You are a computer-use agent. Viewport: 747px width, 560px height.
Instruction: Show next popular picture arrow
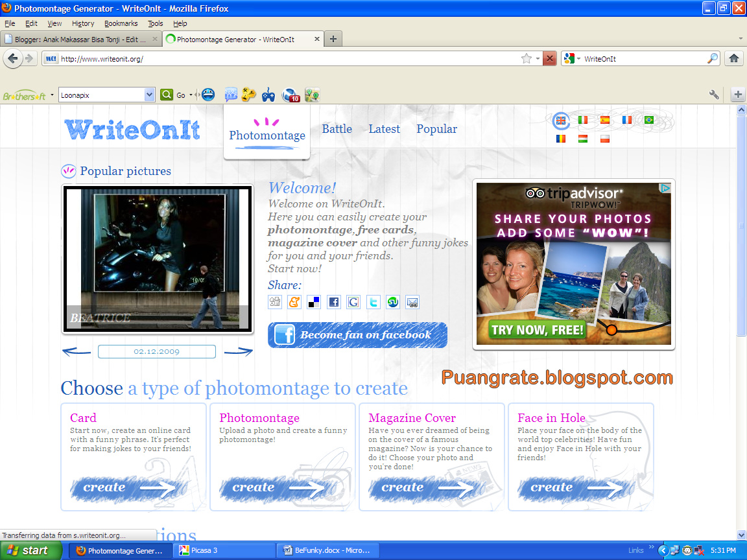pos(238,352)
